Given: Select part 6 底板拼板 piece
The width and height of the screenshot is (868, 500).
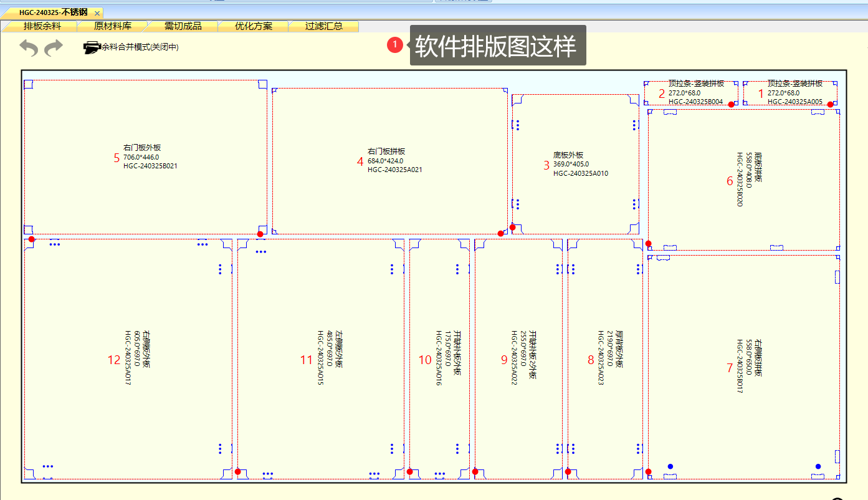Looking at the screenshot, I should [743, 180].
